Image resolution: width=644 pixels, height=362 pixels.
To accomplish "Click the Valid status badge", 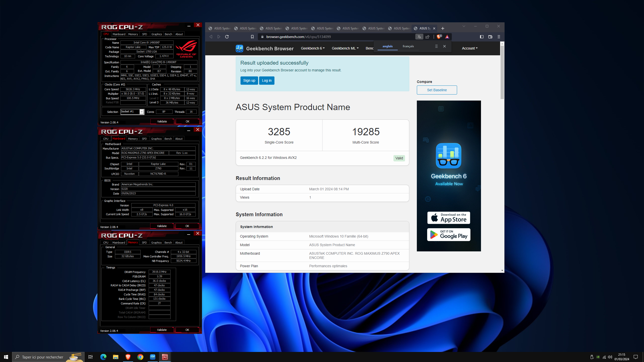I will click(399, 158).
